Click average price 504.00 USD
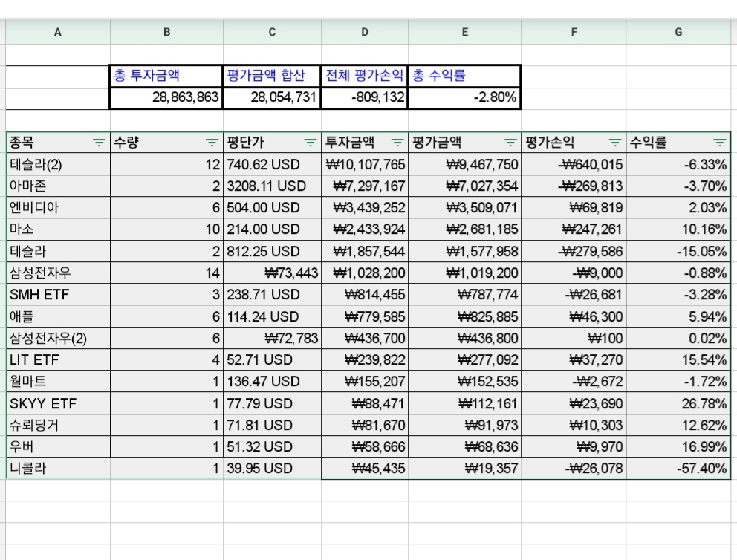 pos(272,208)
